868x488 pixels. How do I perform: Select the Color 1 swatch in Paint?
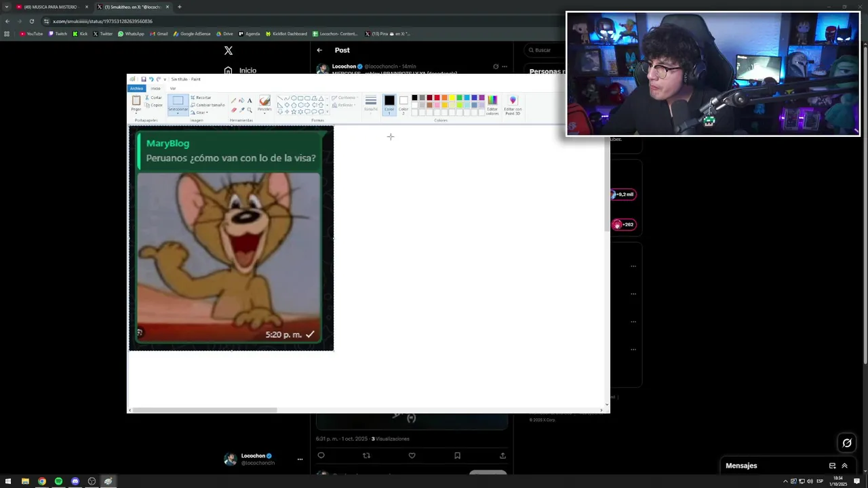tap(389, 104)
